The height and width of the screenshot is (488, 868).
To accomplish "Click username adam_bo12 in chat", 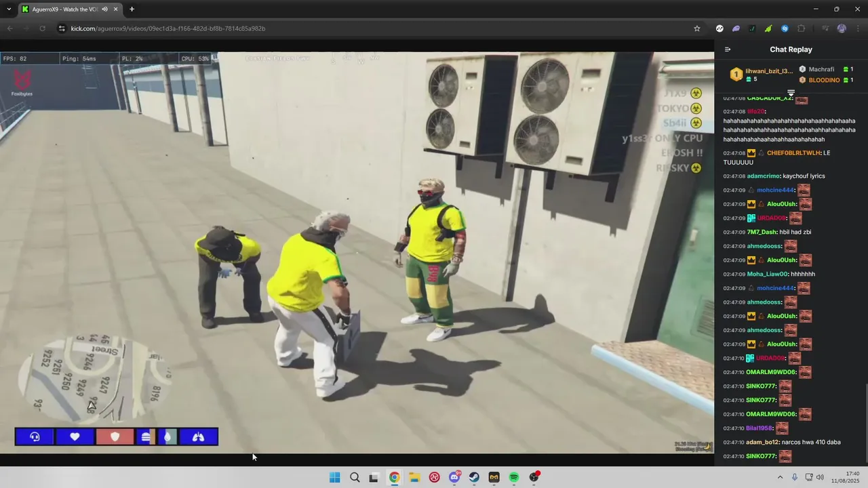I will pos(762,443).
